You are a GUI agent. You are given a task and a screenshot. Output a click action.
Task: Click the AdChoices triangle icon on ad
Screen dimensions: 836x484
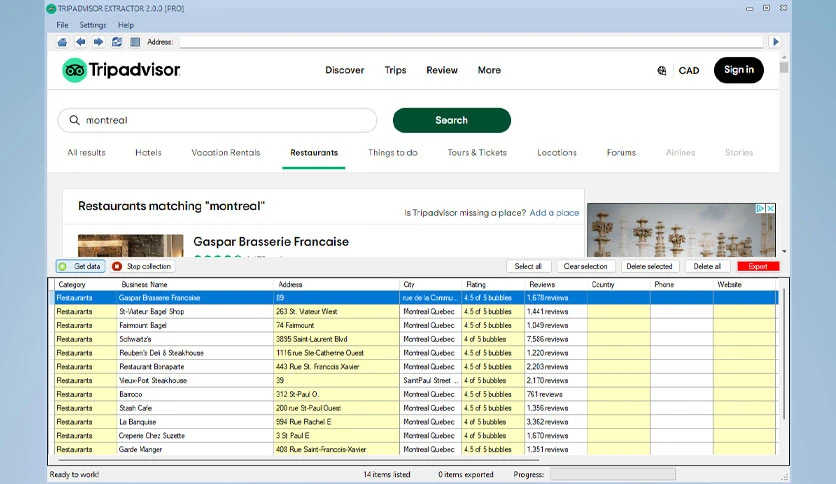pyautogui.click(x=761, y=208)
